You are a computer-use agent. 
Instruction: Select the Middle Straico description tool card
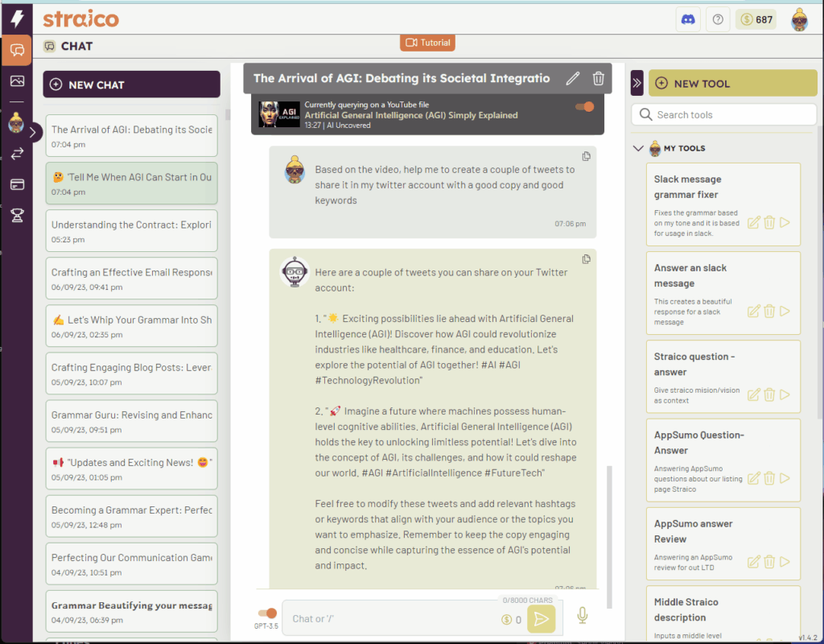pos(723,614)
